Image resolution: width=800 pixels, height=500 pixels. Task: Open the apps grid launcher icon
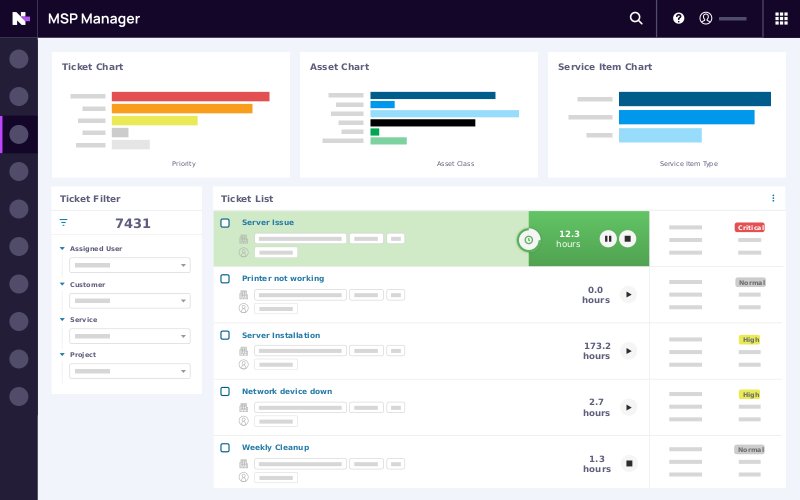pyautogui.click(x=781, y=19)
